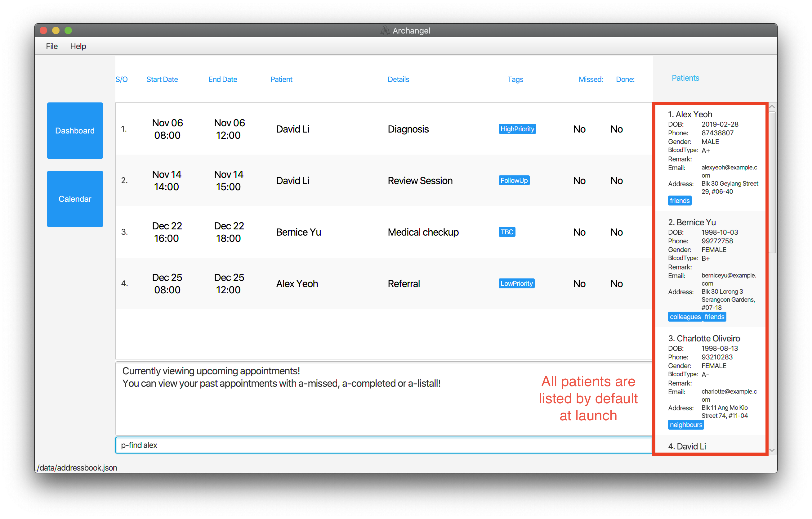Click the End Date column header

click(223, 79)
